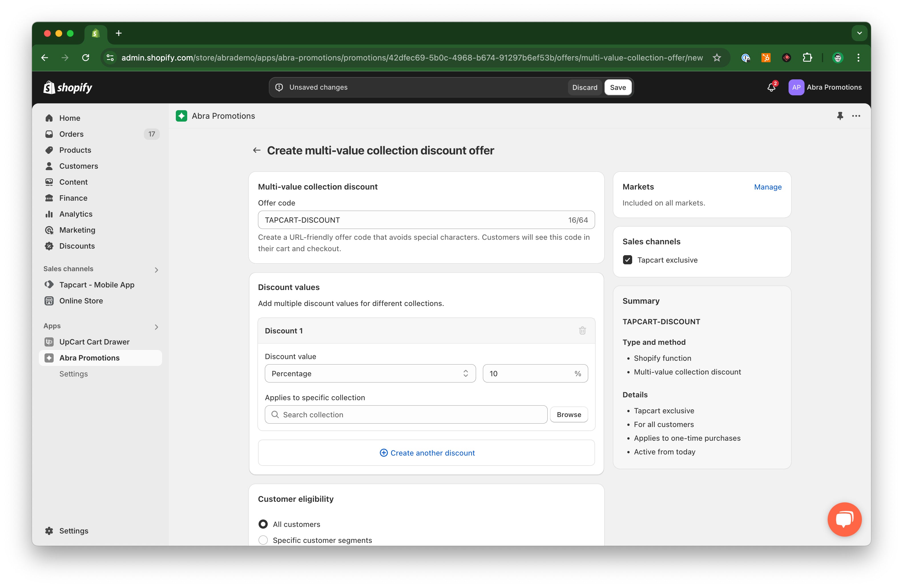Open the Percentage discount type dropdown

370,374
